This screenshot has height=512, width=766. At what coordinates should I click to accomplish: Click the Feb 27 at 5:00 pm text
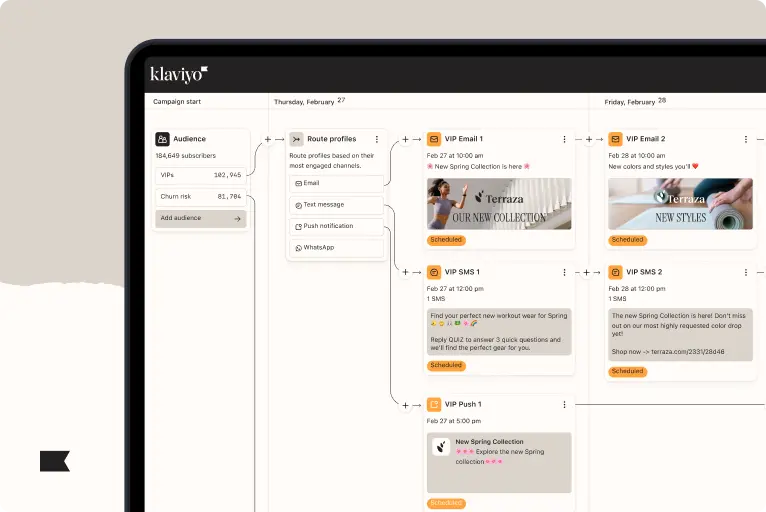click(x=454, y=421)
